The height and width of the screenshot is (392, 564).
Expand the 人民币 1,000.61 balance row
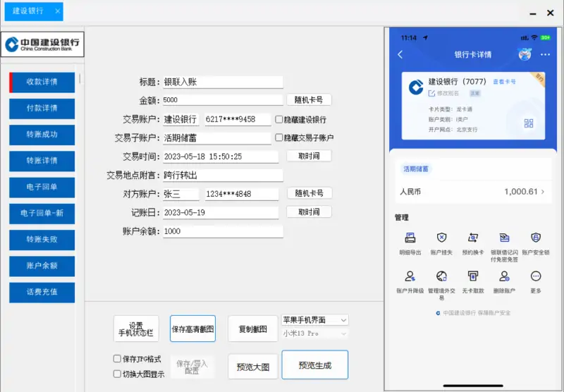click(472, 192)
